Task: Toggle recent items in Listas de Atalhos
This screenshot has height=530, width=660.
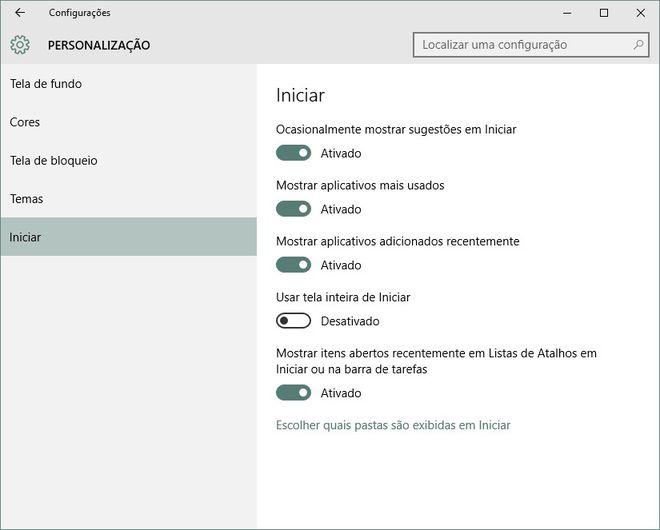Action: [293, 393]
